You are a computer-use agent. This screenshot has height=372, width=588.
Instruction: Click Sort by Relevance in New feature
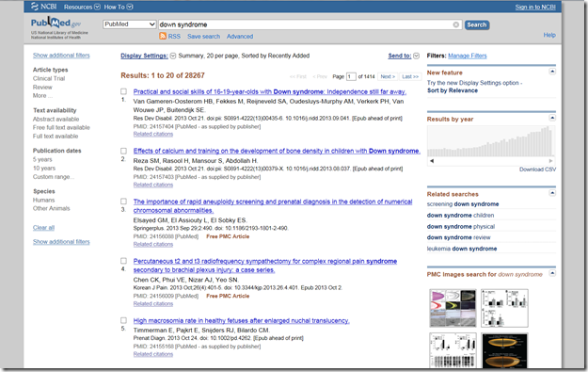click(x=453, y=90)
